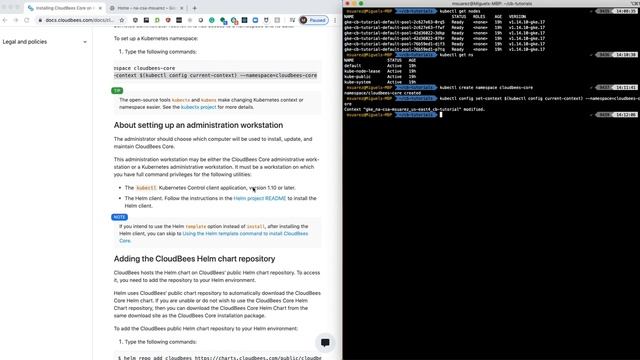Click the Paused sync status button
Viewport: 640px width, 360px height.
tap(314, 20)
